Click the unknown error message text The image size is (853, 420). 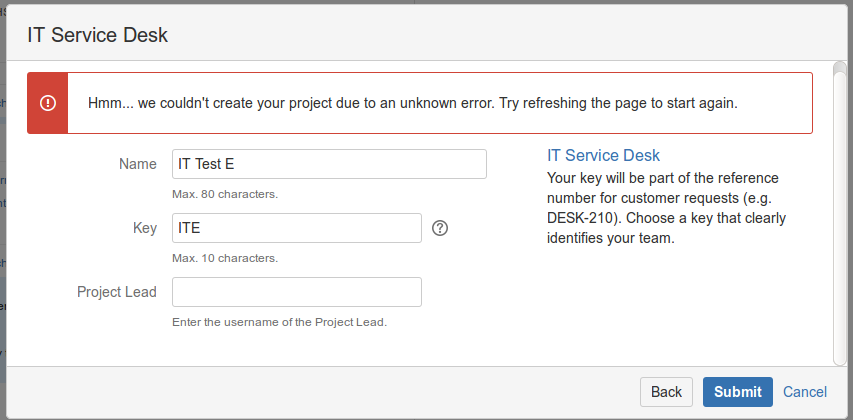tap(412, 103)
